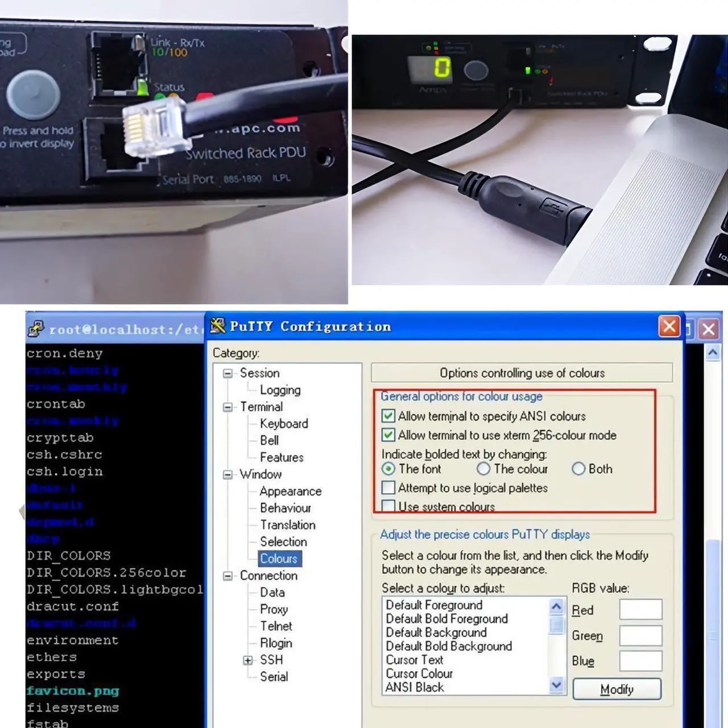Select Cursor Text in colour list
This screenshot has width=728, height=728.
414,660
